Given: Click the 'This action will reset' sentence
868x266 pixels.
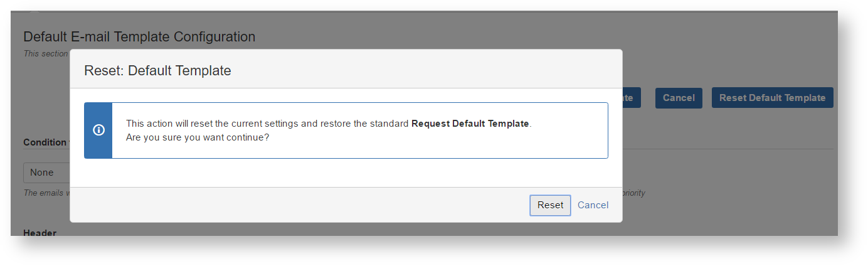Looking at the screenshot, I should [x=268, y=124].
